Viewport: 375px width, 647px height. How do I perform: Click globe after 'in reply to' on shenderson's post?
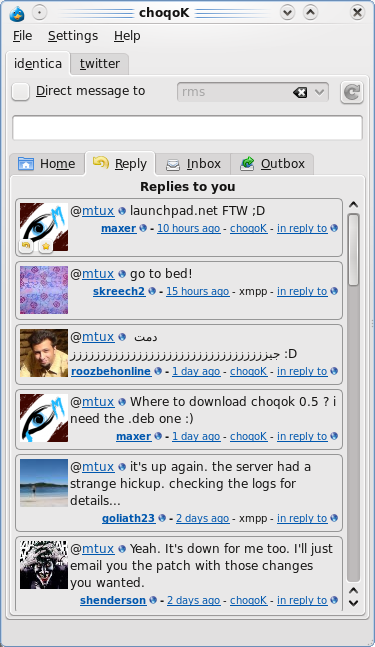coord(334,600)
